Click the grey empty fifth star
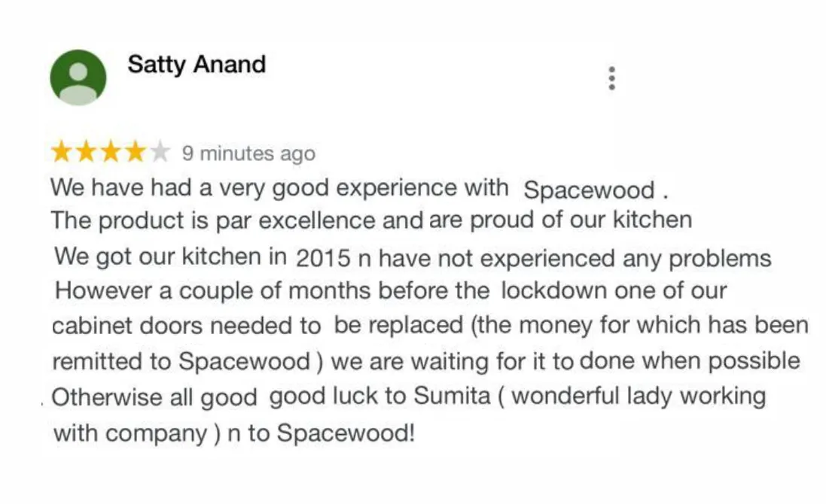 [x=160, y=153]
